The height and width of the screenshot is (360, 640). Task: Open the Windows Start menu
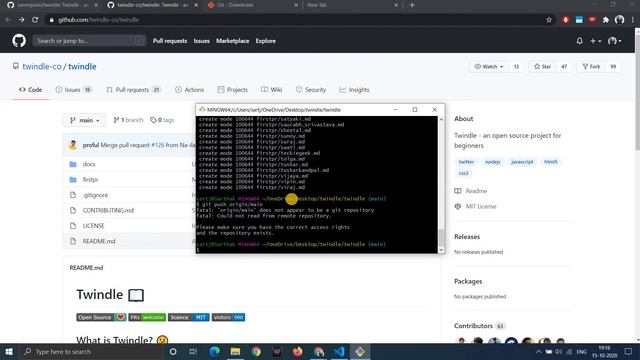[x=9, y=351]
